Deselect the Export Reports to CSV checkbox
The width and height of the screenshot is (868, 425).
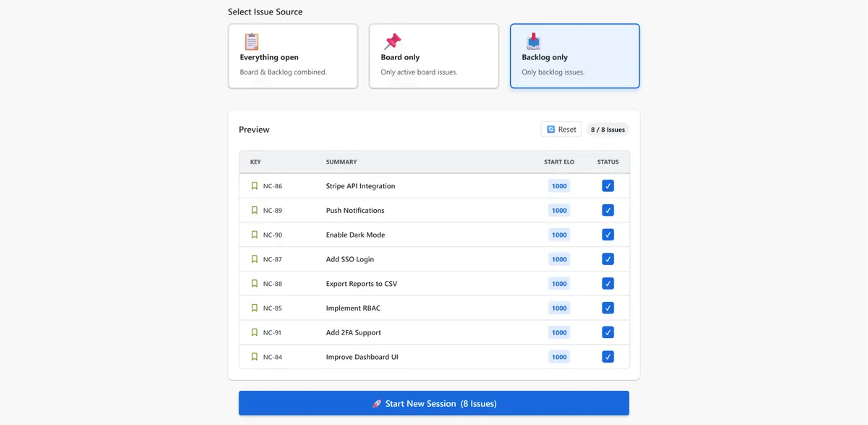pyautogui.click(x=608, y=284)
